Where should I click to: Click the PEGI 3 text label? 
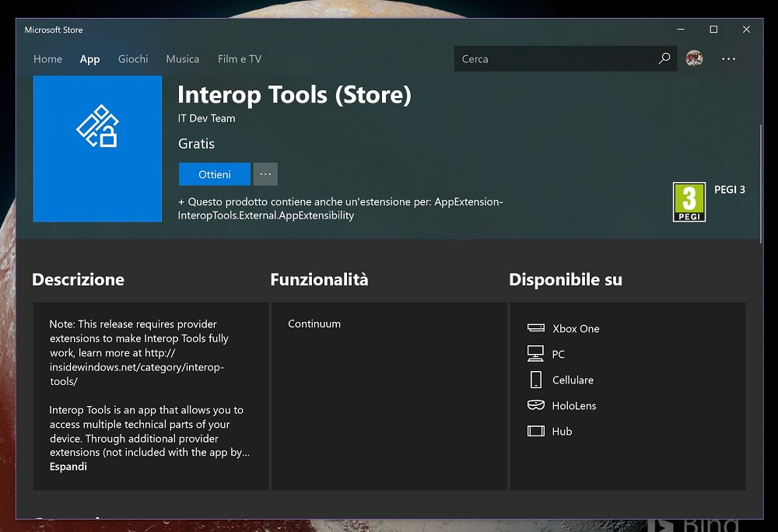tap(730, 190)
